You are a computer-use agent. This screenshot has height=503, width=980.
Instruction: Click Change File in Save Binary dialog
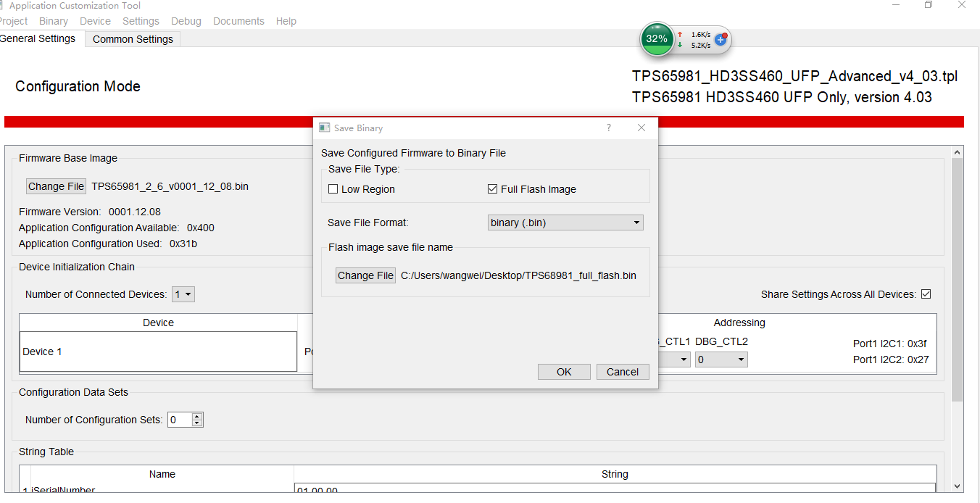click(x=365, y=275)
